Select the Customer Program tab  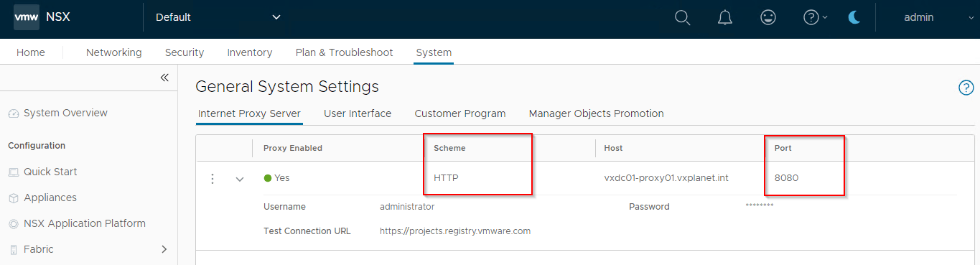tap(460, 113)
